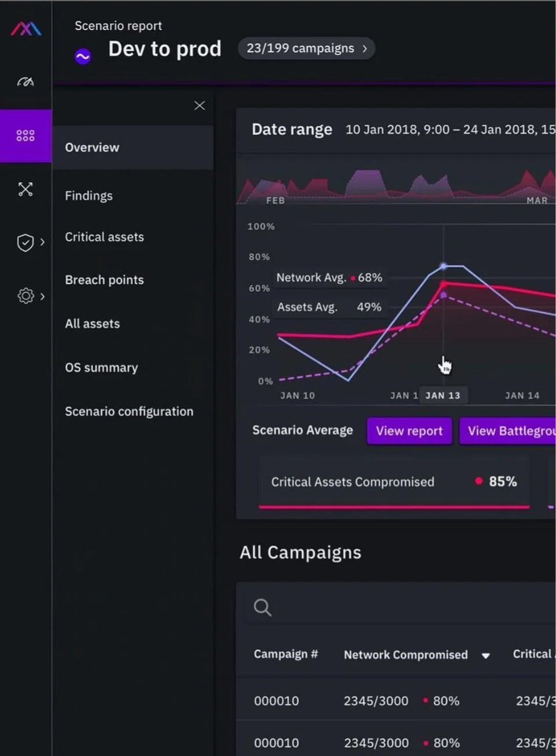Click the JAN 10 axis label
This screenshot has height=756, width=556.
click(297, 395)
